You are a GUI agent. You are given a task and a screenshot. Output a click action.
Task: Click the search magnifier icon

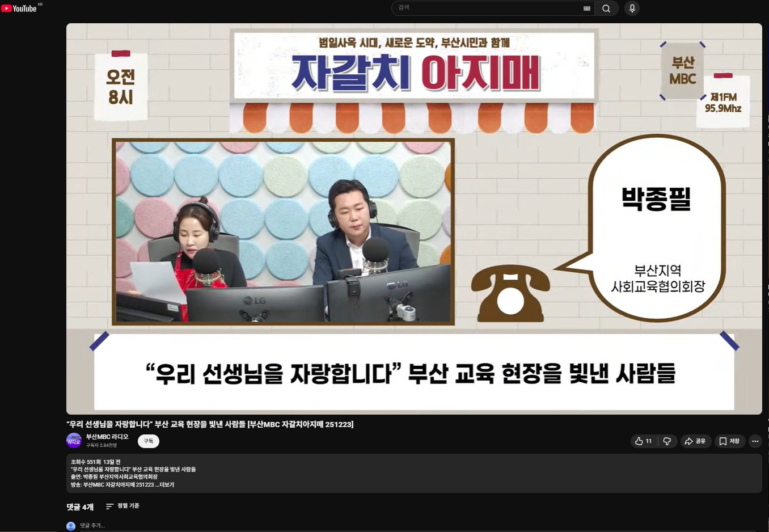(606, 7)
